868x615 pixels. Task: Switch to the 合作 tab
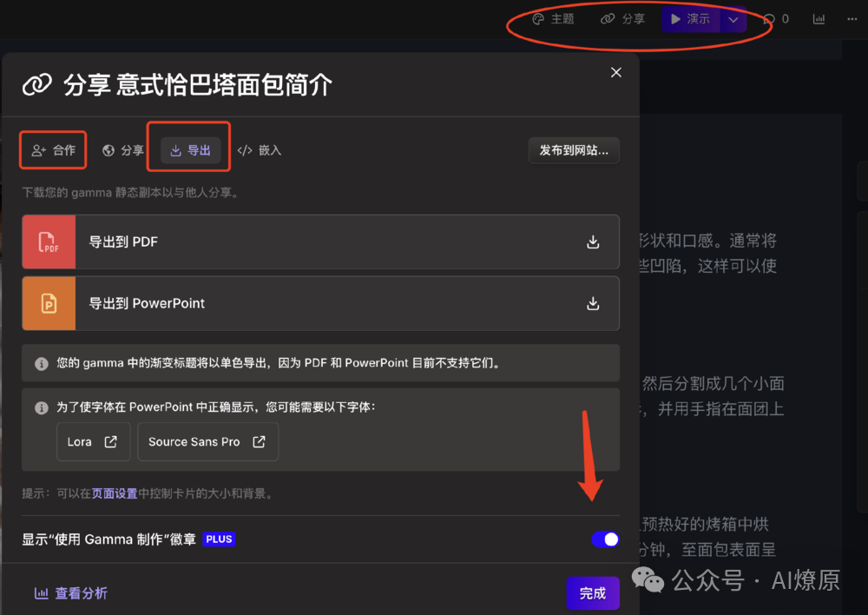click(x=53, y=149)
